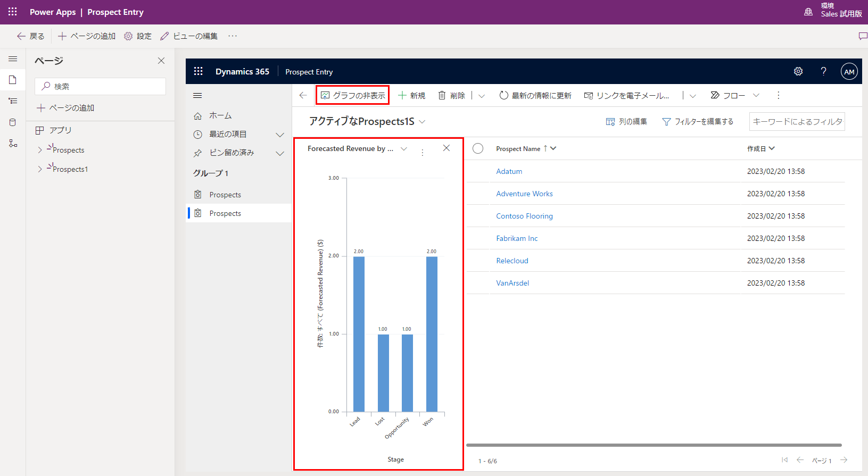Open Dynamics 365 settings gear
868x476 pixels.
tap(798, 71)
